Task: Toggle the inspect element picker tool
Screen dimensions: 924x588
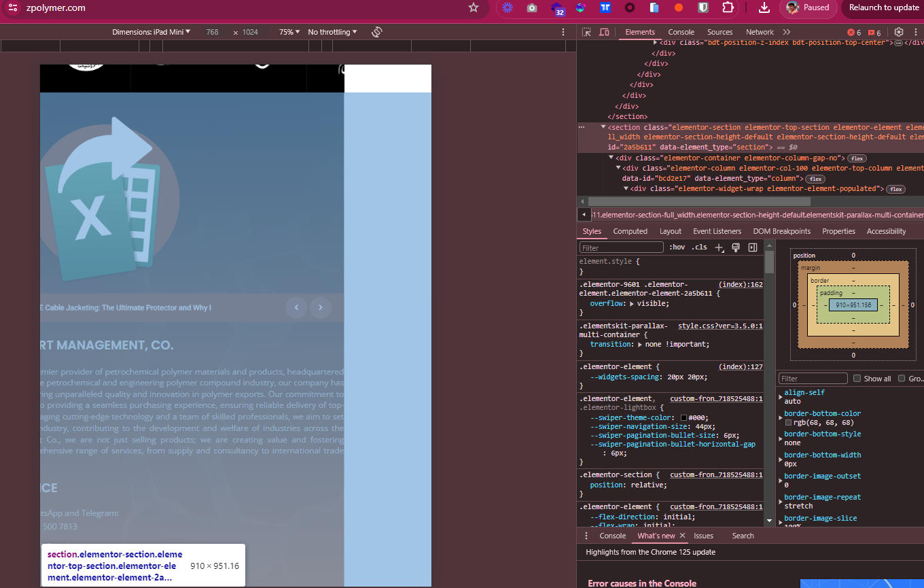Action: point(586,32)
